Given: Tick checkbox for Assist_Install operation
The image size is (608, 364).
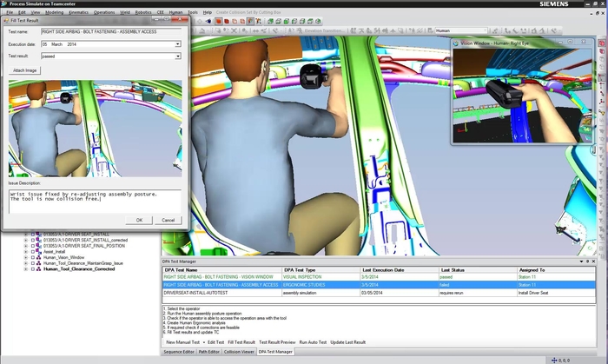Looking at the screenshot, I should [x=33, y=252].
